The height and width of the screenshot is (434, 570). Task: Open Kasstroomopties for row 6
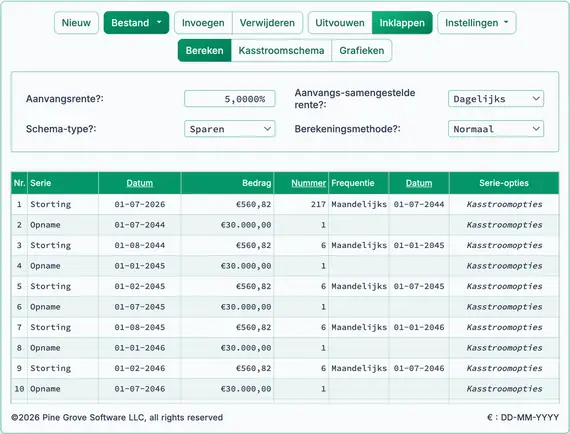(x=504, y=307)
